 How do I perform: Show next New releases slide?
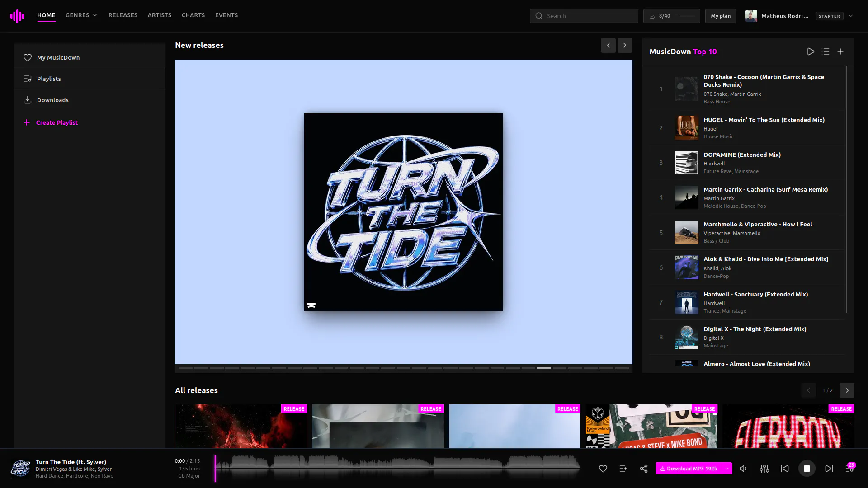[625, 45]
